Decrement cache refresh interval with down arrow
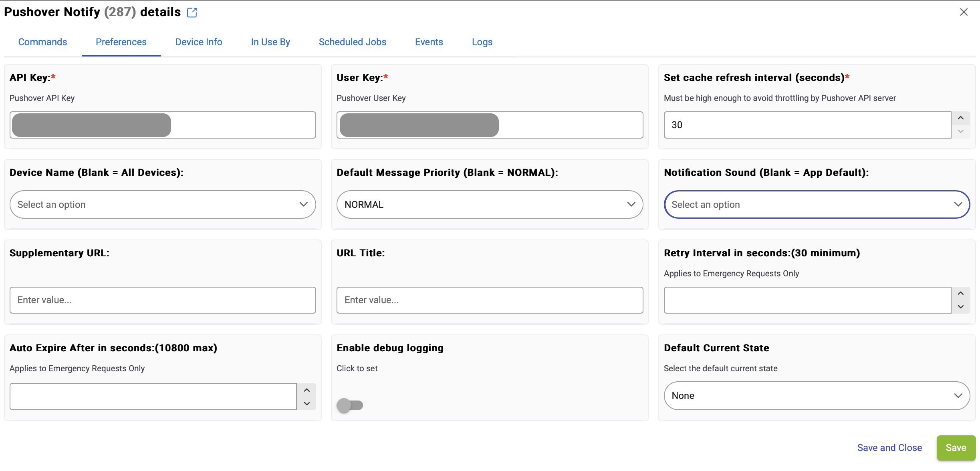980x471 pixels. point(960,131)
